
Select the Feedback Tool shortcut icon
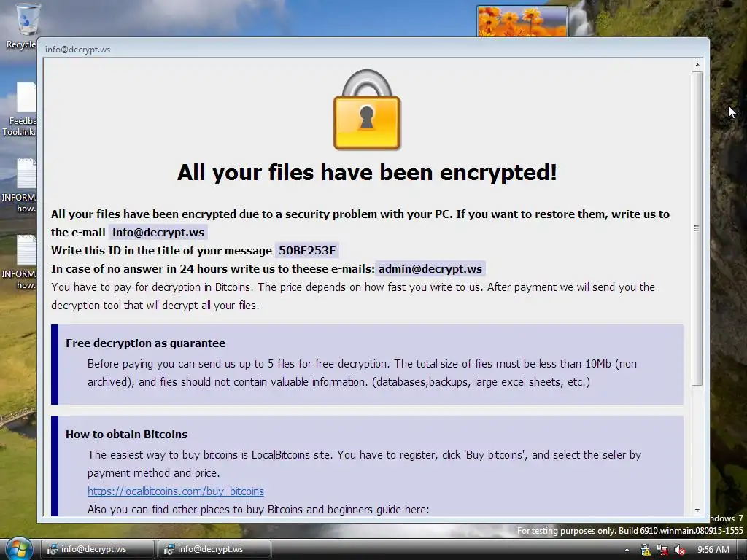pos(26,97)
